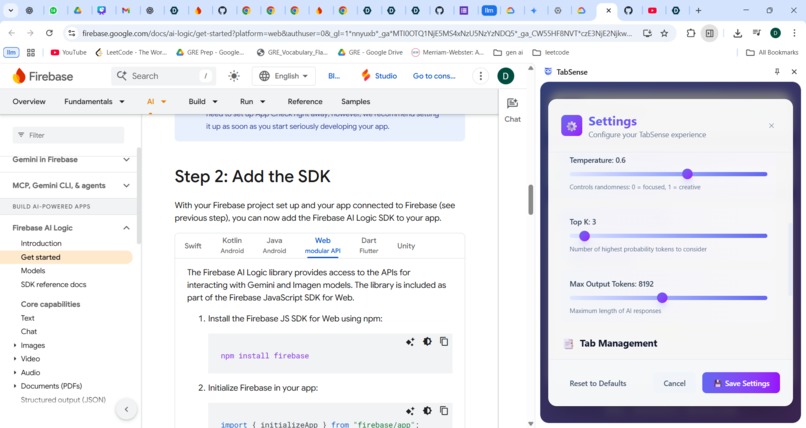
Task: Toggle the light/dark theme sun icon
Action: (234, 76)
